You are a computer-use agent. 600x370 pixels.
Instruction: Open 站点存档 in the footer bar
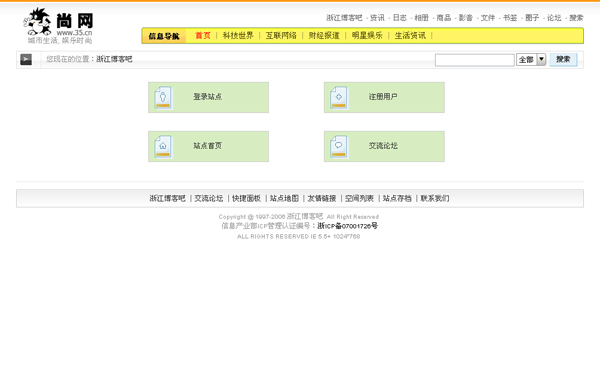coord(397,198)
